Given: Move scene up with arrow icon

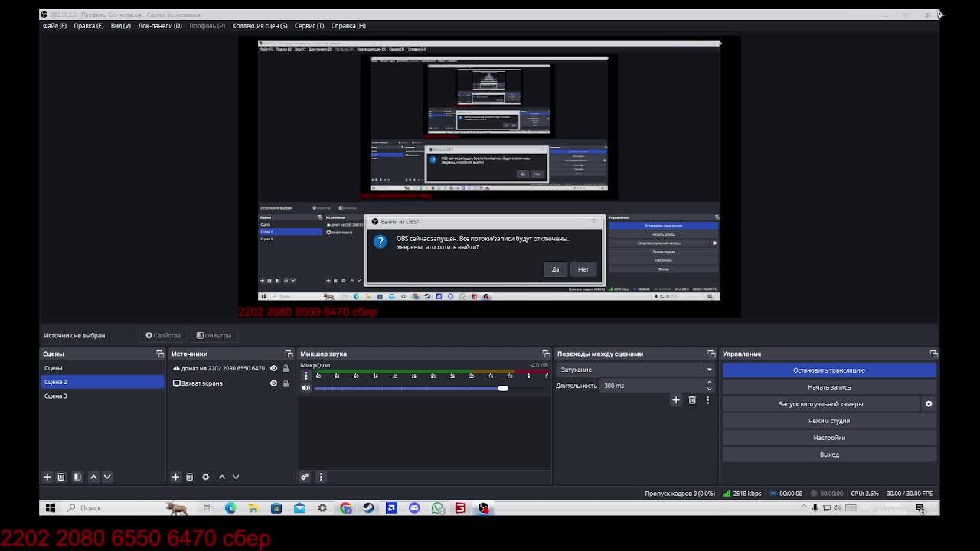Looking at the screenshot, I should (x=93, y=477).
